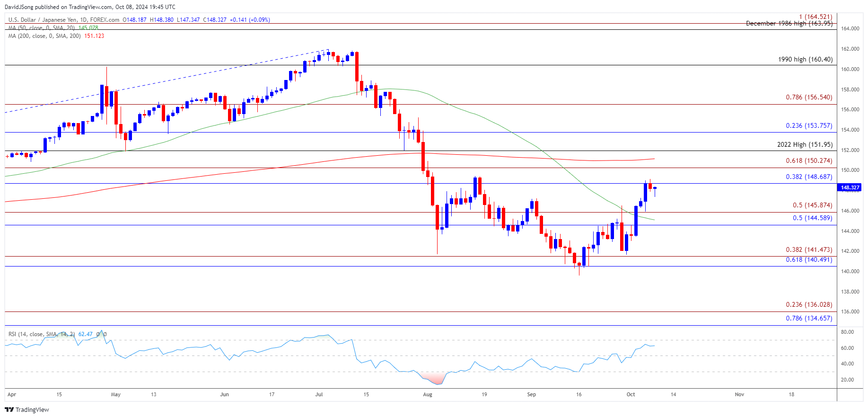Click the low value L147.347
Image resolution: width=868 pixels, height=418 pixels.
pyautogui.click(x=188, y=20)
